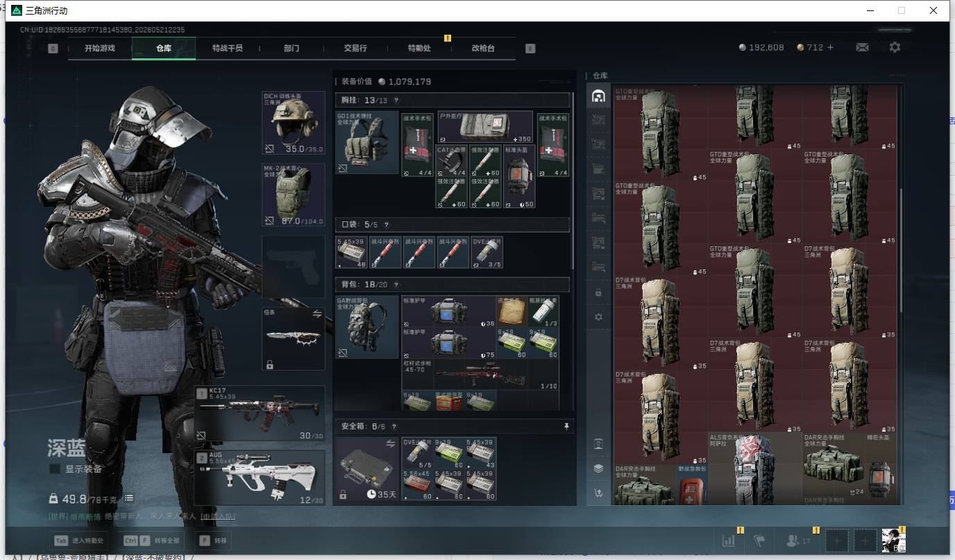
Task: Select the DVE item showing 3/5 in pockets
Action: coord(487,253)
